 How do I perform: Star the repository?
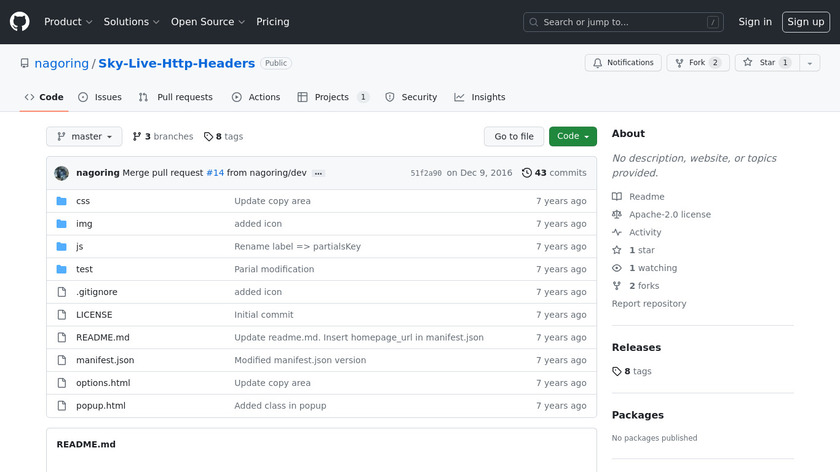[758, 63]
